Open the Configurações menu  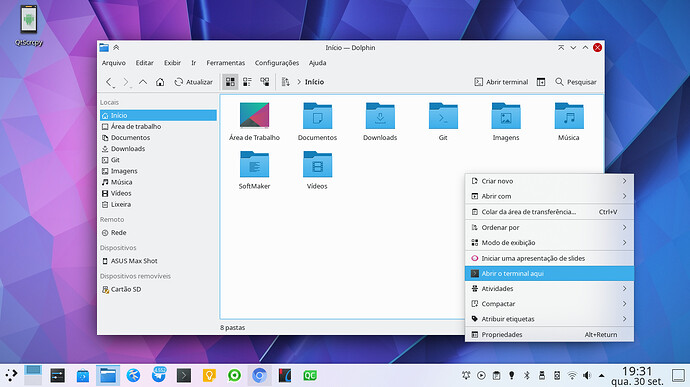pyautogui.click(x=277, y=63)
